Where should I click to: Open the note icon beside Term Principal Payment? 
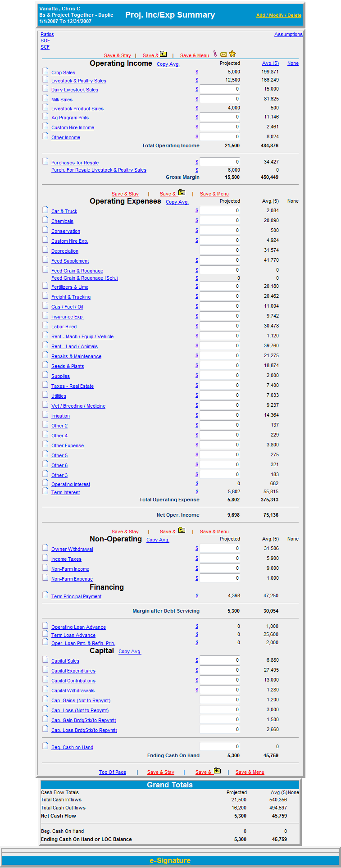45,595
